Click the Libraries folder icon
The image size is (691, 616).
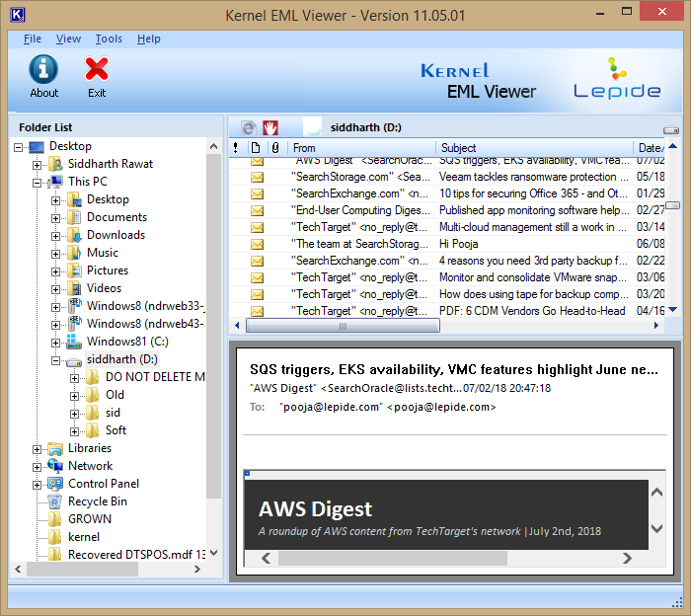pyautogui.click(x=55, y=448)
